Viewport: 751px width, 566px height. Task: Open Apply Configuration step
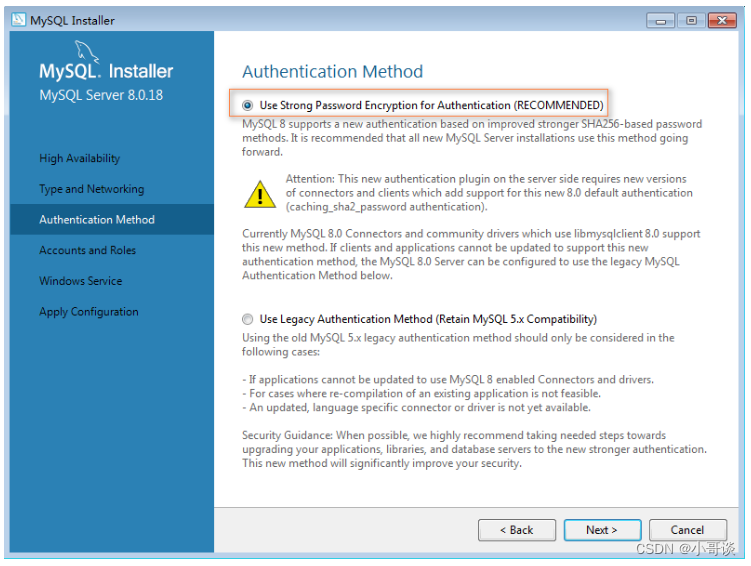(89, 312)
